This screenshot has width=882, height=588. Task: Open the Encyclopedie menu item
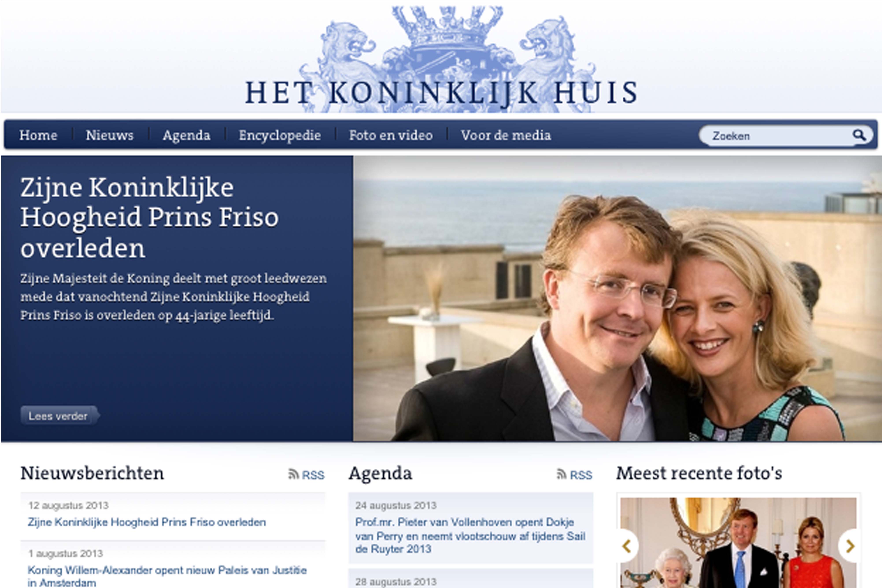(280, 135)
